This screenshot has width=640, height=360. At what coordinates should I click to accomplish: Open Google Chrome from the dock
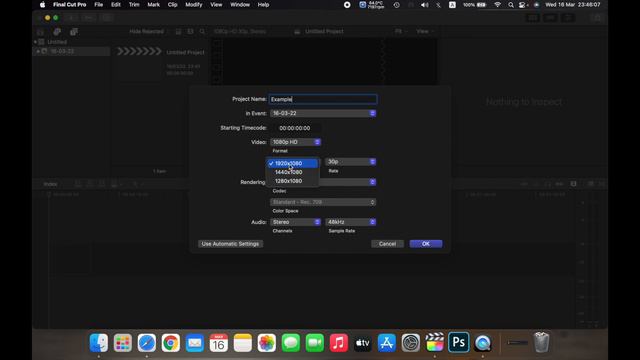(x=171, y=342)
